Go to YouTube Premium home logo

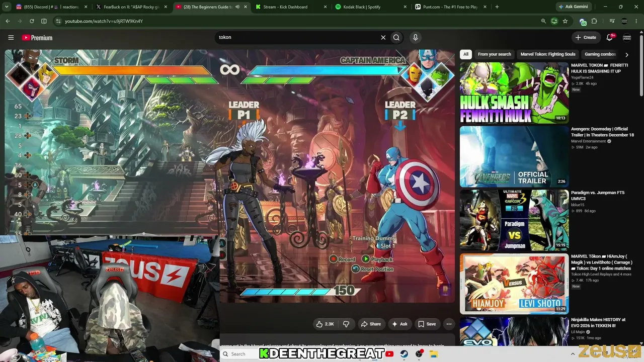(37, 38)
